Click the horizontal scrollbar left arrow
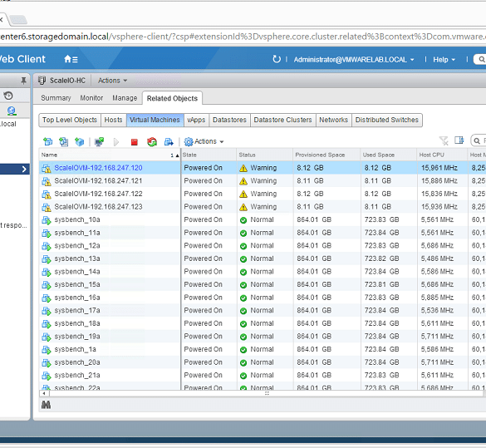Viewport: 486px width, 448px height. 44,393
